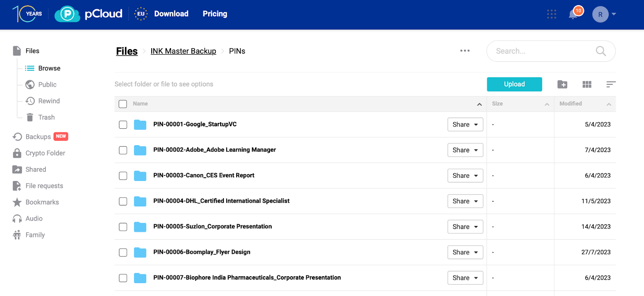Image resolution: width=644 pixels, height=296 pixels.
Task: Check the PIN-00002-Adobe Learning Manager checkbox
Action: [x=123, y=150]
